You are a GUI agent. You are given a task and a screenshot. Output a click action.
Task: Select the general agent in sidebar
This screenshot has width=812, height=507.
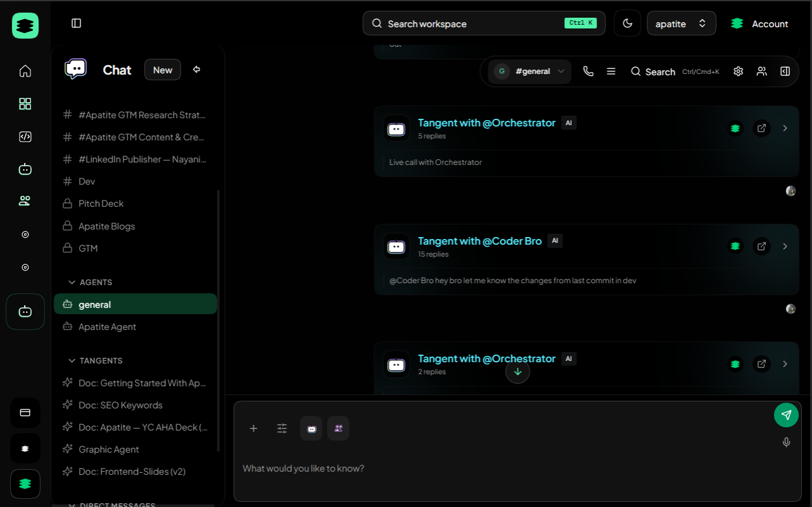tap(135, 304)
